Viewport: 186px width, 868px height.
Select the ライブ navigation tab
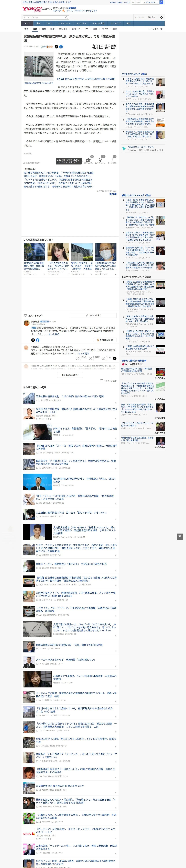coord(49,24)
